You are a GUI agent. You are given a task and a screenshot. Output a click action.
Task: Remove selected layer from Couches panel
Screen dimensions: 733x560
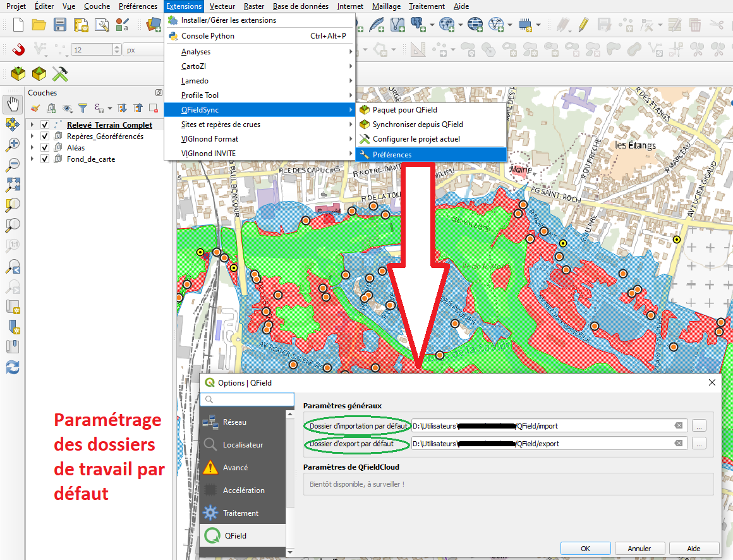click(154, 109)
